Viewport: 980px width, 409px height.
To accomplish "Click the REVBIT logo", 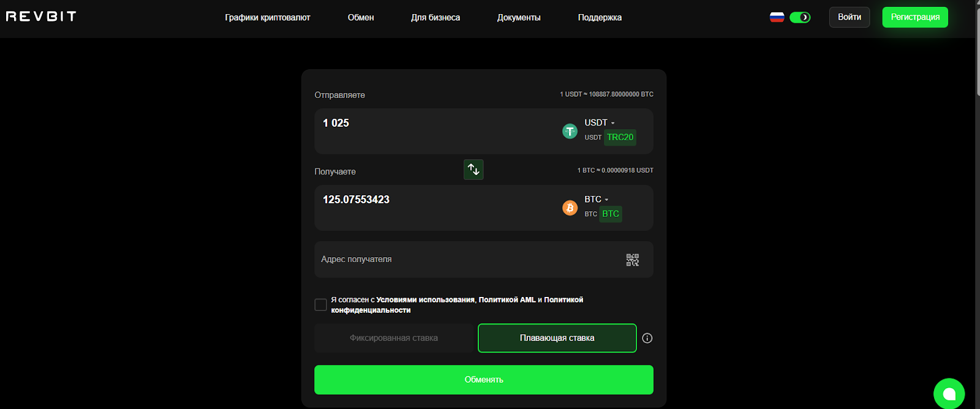I will click(41, 17).
